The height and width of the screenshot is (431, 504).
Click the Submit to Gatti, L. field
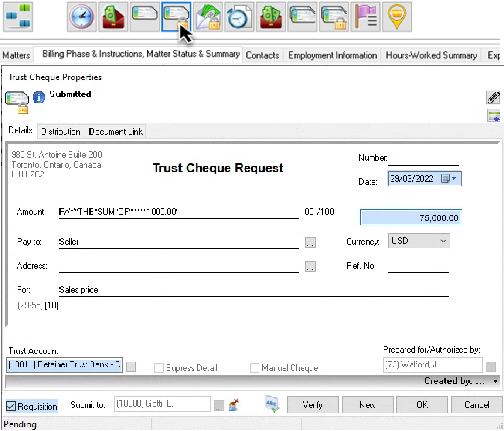tap(163, 404)
